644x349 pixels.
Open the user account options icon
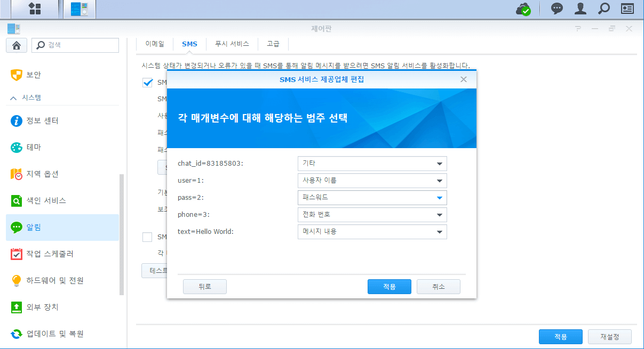(x=580, y=9)
